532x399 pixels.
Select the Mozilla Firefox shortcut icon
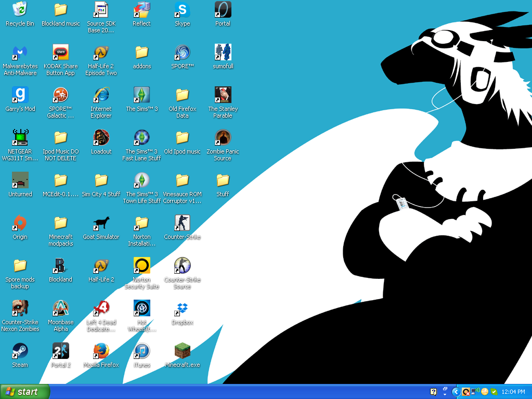[x=101, y=351]
